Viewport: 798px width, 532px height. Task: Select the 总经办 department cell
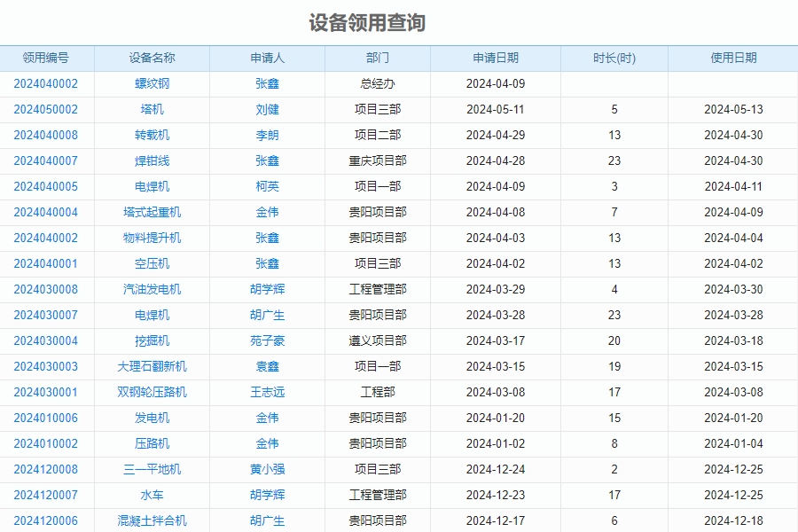(x=378, y=83)
